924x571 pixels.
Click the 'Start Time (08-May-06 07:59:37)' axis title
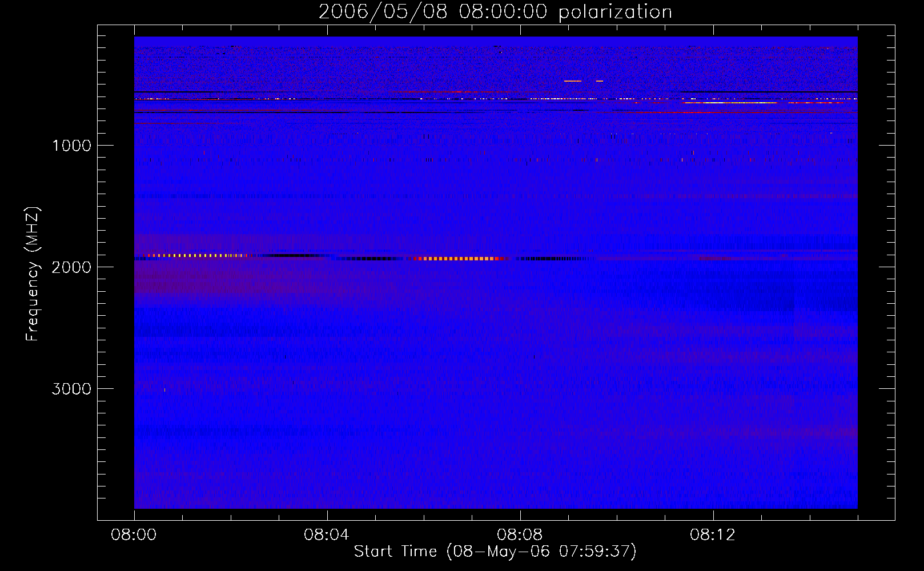[495, 552]
